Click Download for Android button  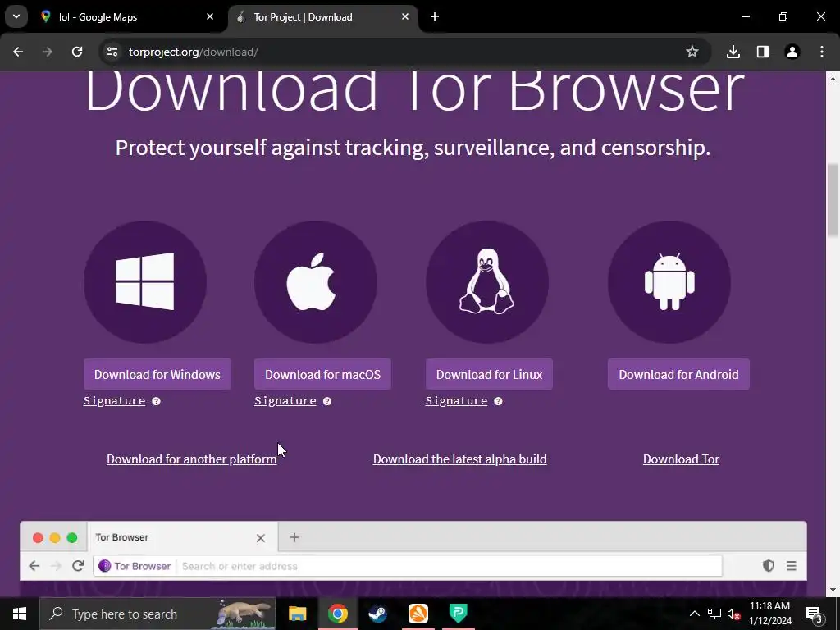tap(678, 374)
